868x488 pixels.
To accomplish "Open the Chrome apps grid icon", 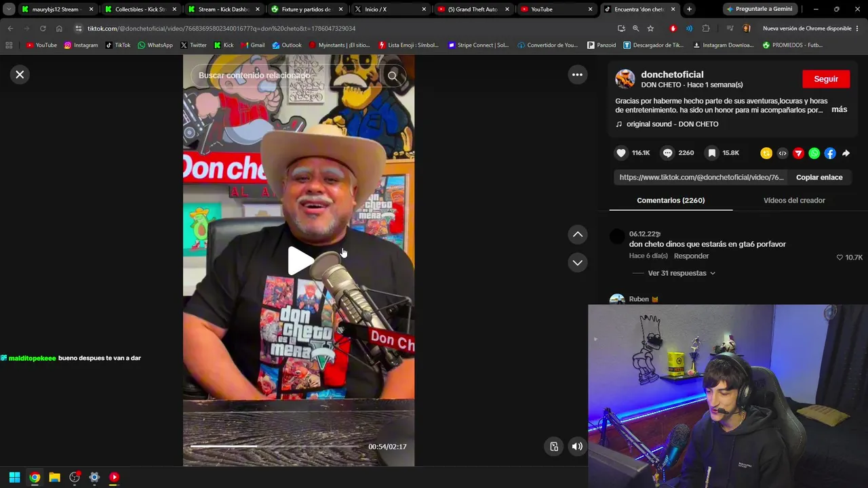I will [x=9, y=45].
